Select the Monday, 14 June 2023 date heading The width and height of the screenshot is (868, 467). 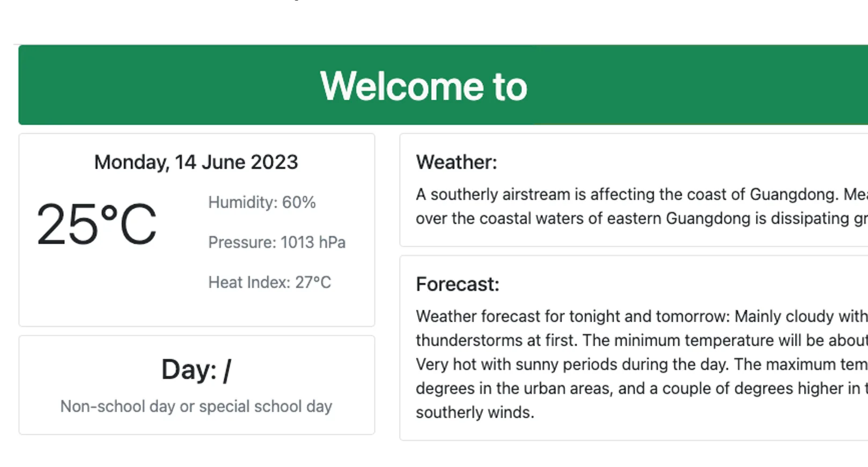pos(196,162)
